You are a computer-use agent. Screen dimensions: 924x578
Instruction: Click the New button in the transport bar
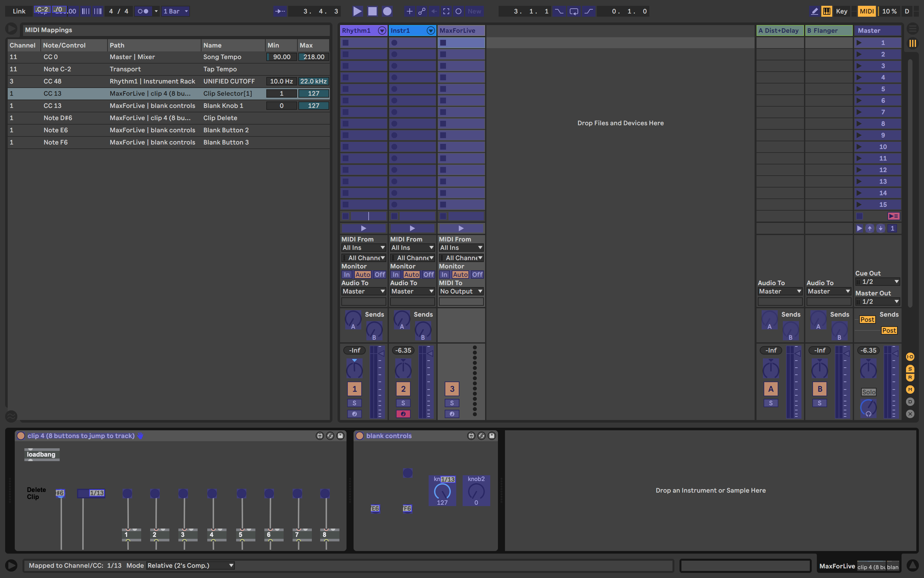tap(475, 11)
